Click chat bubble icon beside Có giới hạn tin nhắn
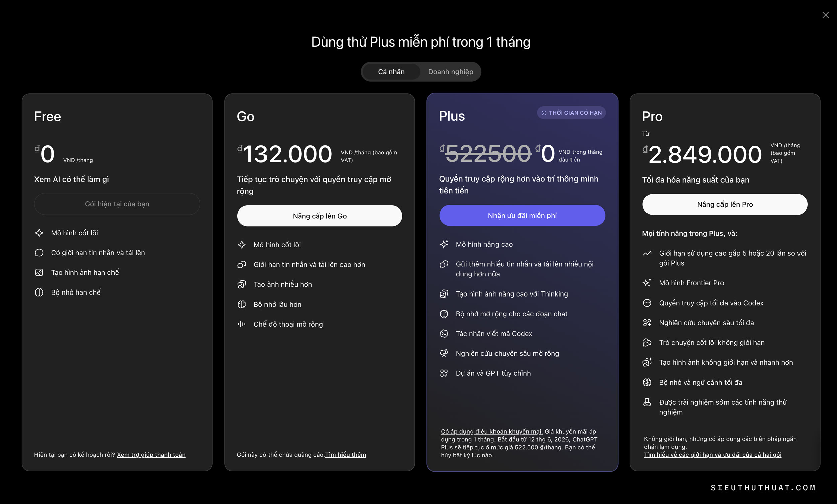 coord(39,253)
